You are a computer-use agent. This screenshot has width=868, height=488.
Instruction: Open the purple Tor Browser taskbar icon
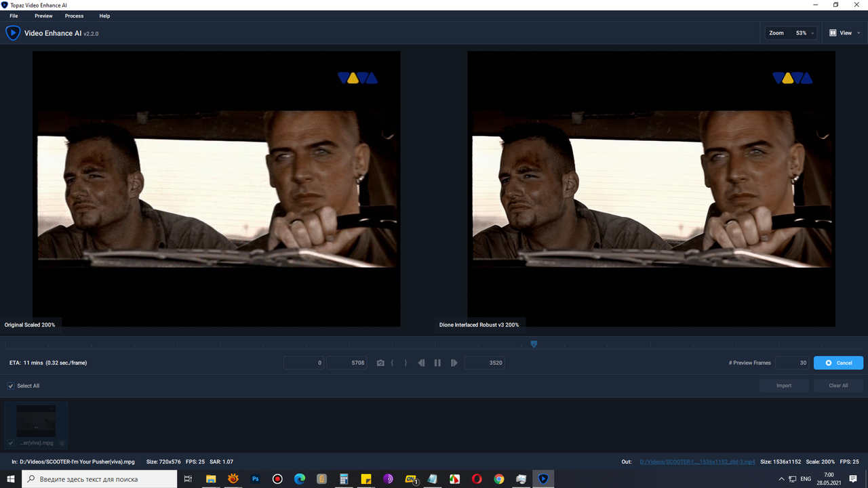coord(388,479)
